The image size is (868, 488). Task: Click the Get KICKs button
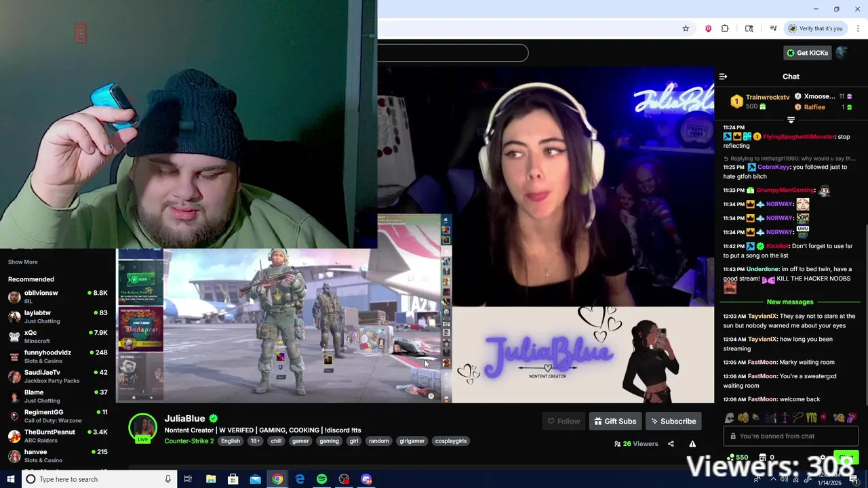point(807,53)
